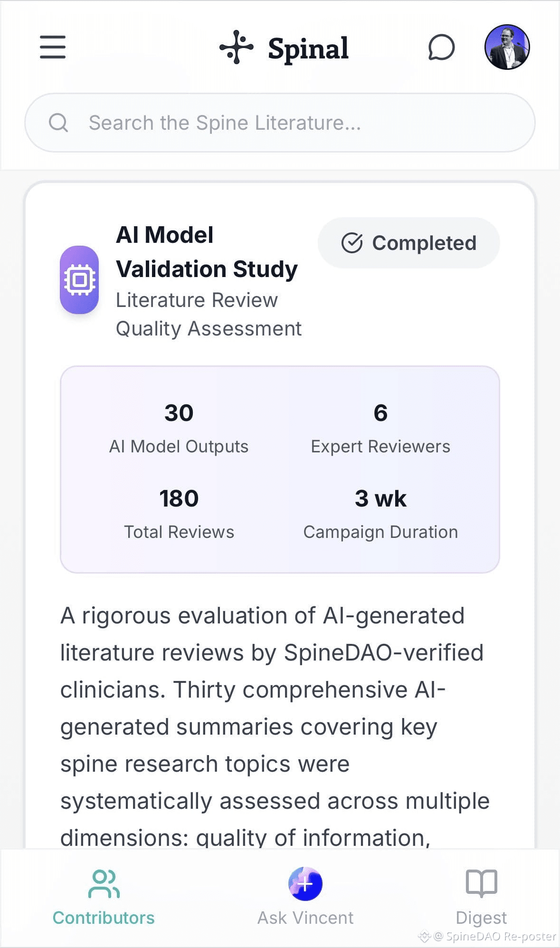Open the AI Model Validation Study title

[x=207, y=252]
